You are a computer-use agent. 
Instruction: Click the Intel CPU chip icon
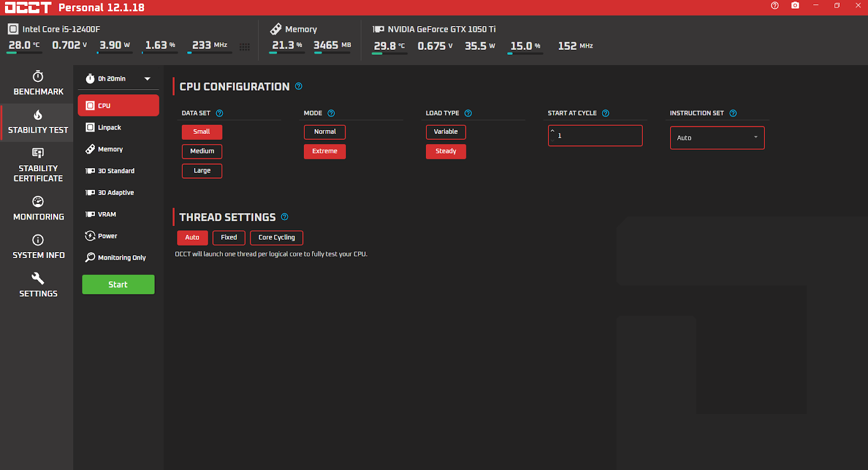pyautogui.click(x=13, y=29)
